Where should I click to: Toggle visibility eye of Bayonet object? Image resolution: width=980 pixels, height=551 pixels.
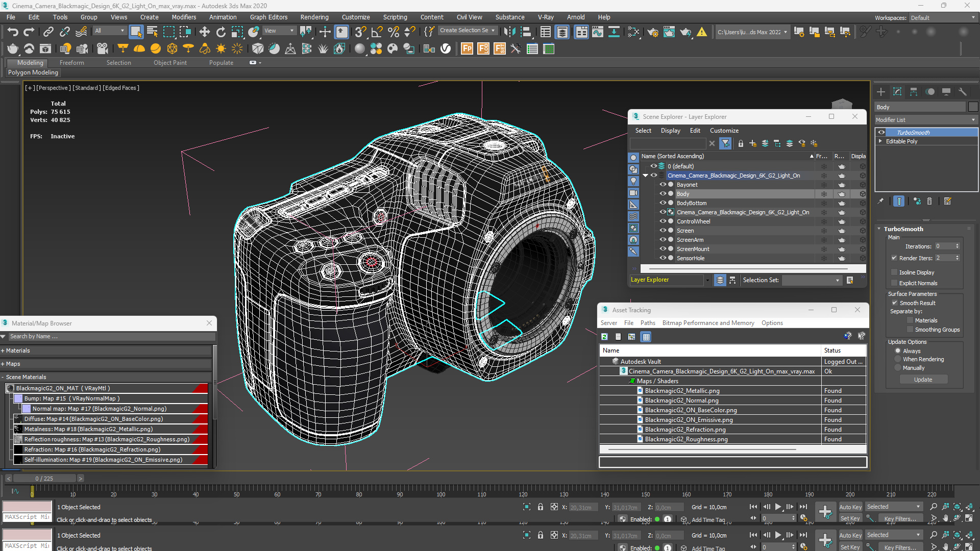tap(663, 185)
